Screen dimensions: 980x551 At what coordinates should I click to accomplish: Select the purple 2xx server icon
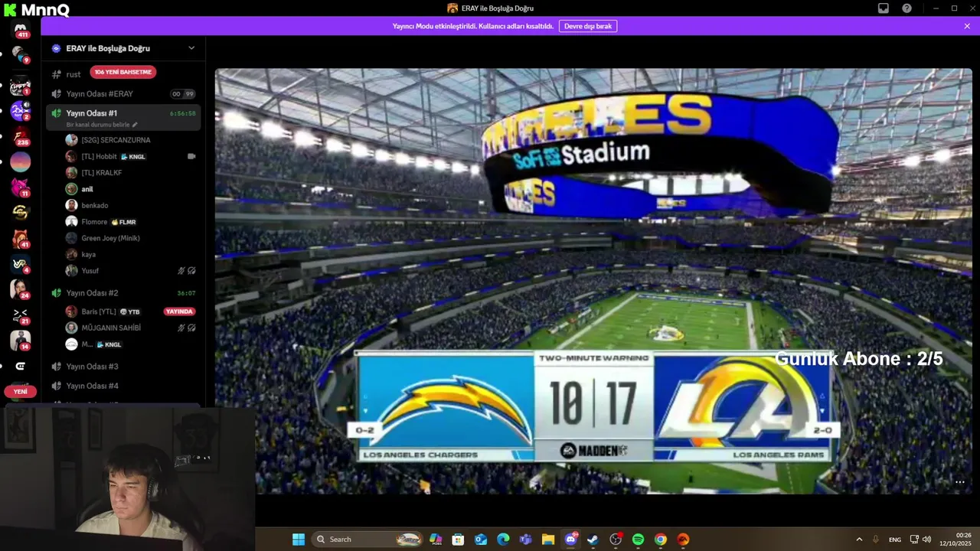click(20, 111)
